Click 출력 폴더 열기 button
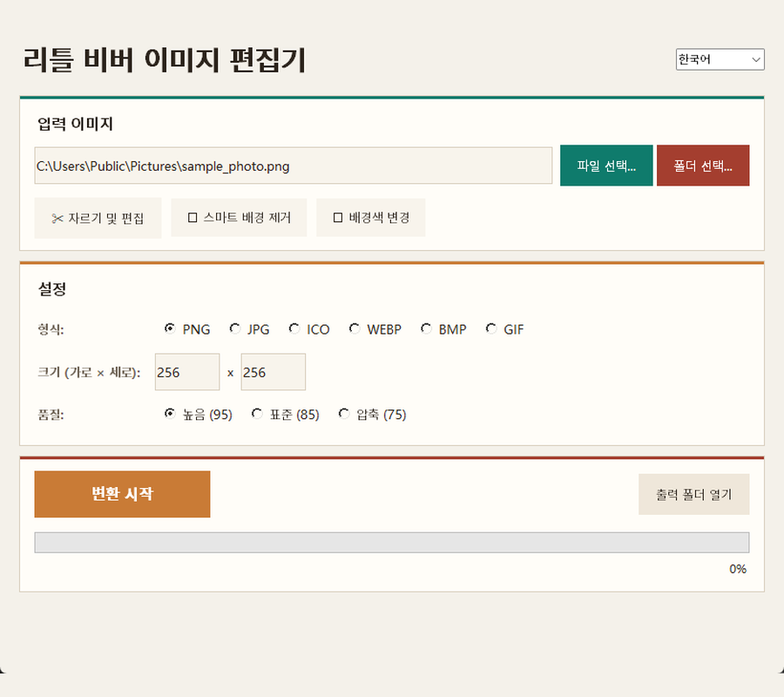 click(x=693, y=495)
